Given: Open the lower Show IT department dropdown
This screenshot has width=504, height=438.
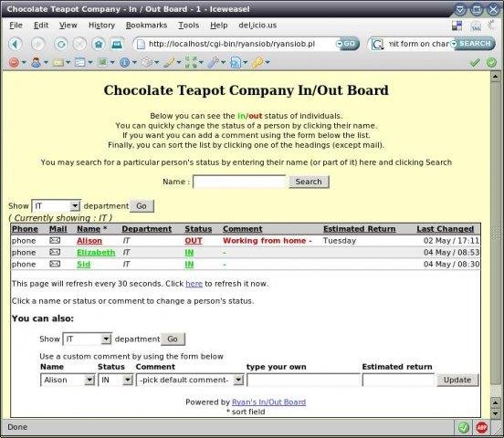Looking at the screenshot, I should click(x=87, y=339).
